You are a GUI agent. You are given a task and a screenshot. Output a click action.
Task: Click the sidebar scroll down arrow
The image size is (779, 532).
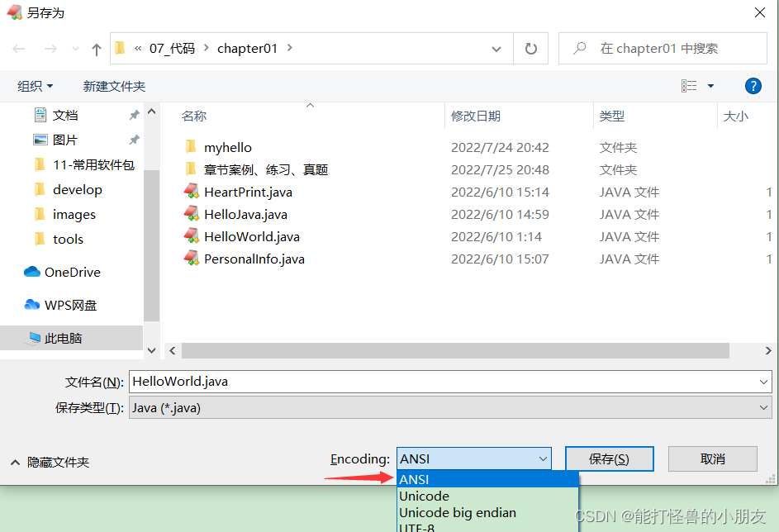point(152,351)
